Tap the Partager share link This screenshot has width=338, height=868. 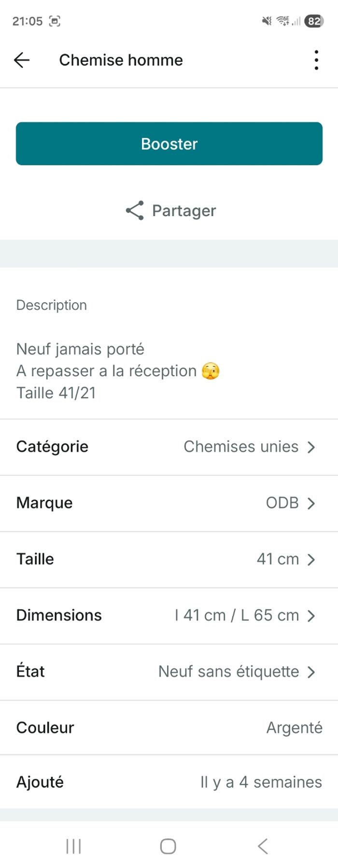pos(184,210)
